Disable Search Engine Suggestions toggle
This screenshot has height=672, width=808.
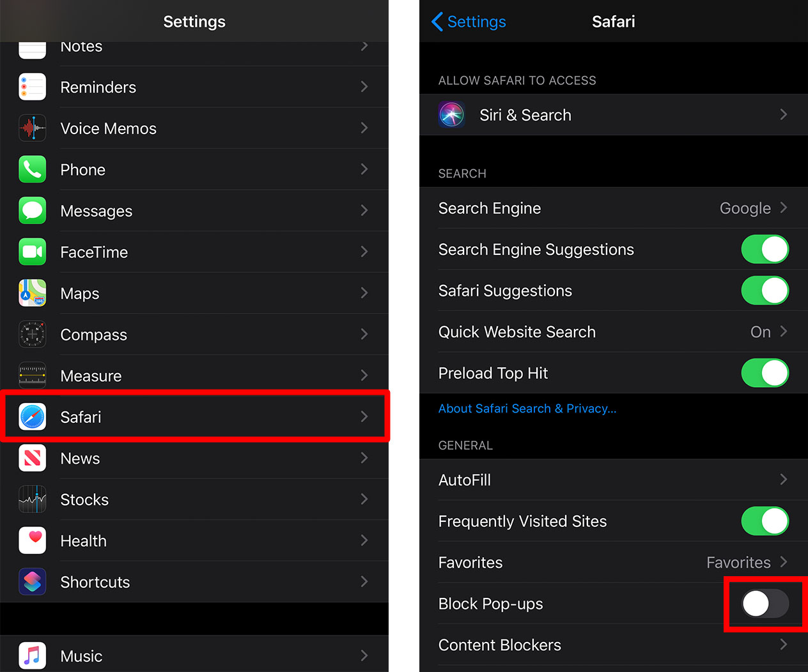pyautogui.click(x=765, y=250)
